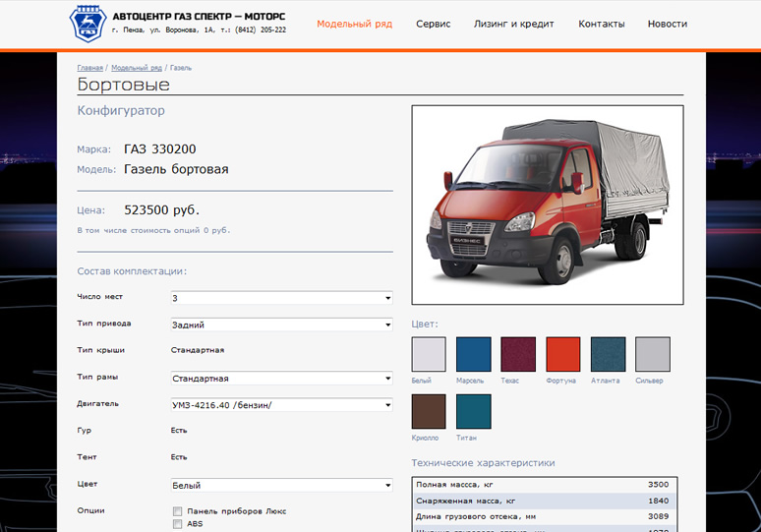The image size is (761, 532).
Task: Click the 3089 cargo length value
Action: [x=658, y=516]
